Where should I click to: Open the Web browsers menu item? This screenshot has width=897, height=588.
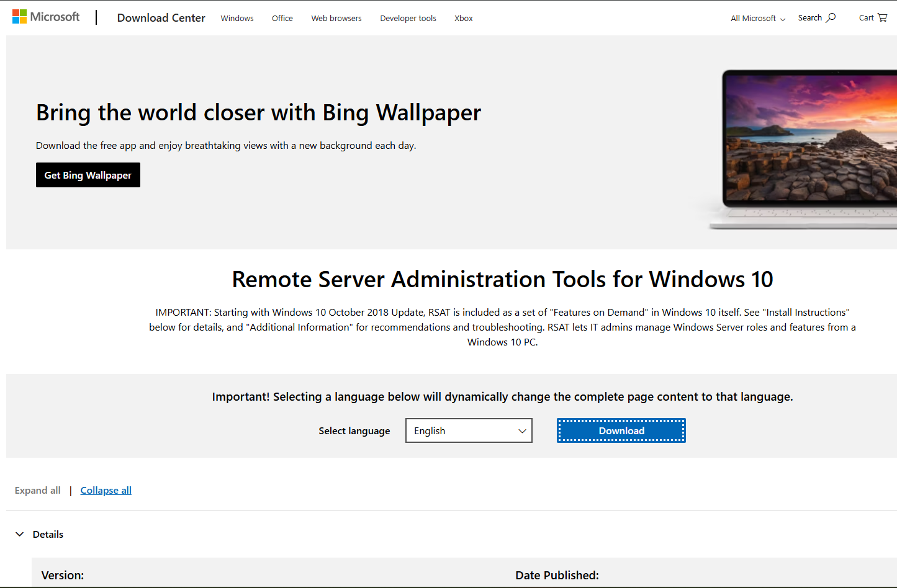[336, 18]
